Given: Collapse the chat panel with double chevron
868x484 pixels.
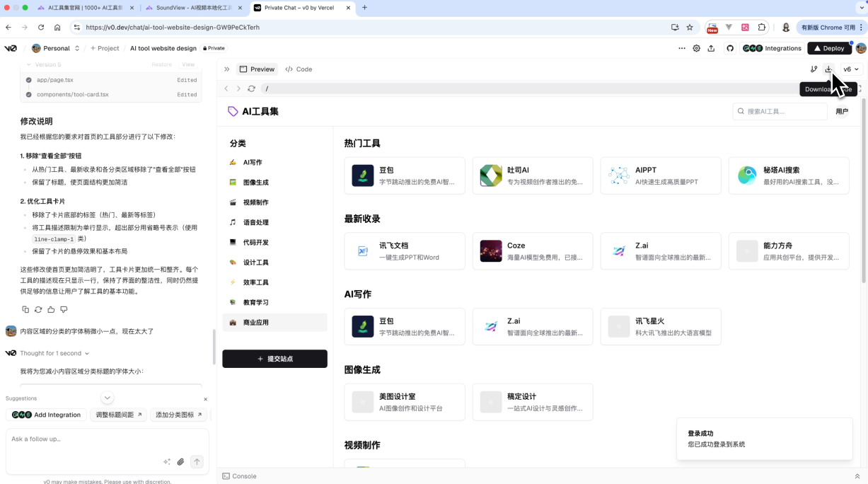Looking at the screenshot, I should point(227,69).
